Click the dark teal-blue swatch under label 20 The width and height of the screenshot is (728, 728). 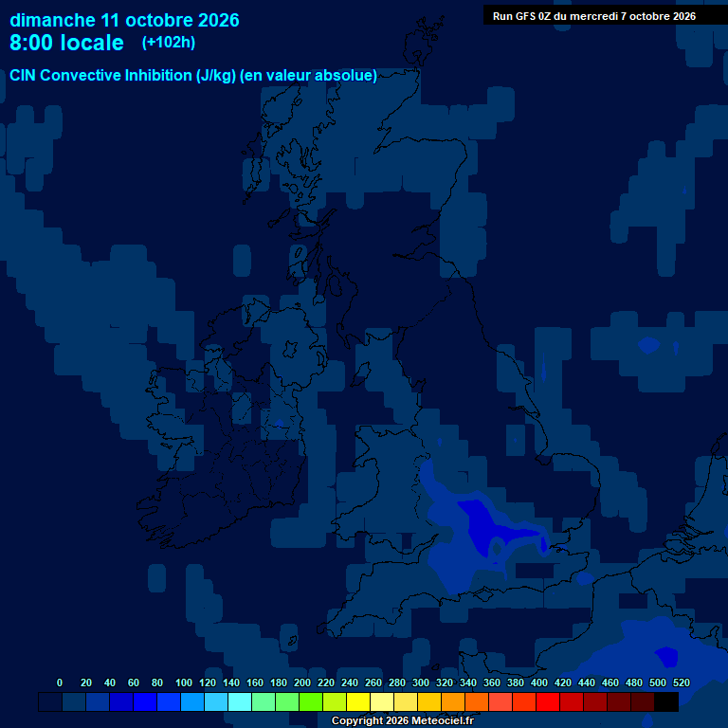tap(74, 701)
